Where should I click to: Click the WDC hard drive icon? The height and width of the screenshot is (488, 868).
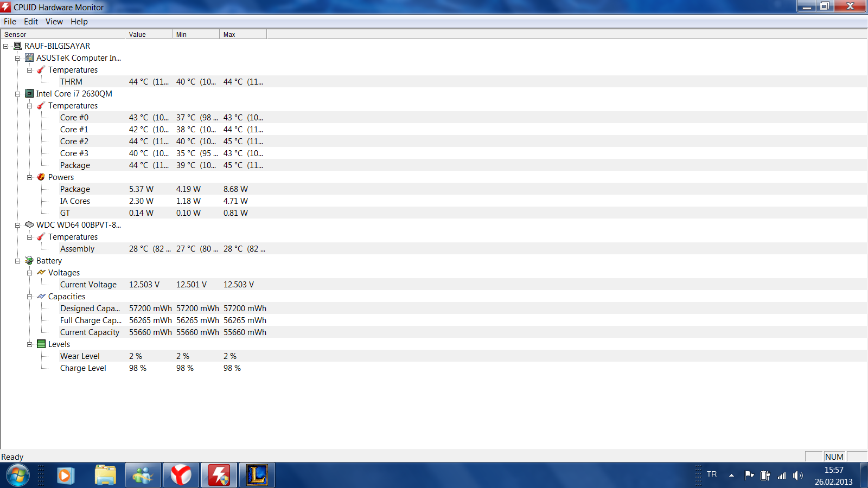(29, 225)
